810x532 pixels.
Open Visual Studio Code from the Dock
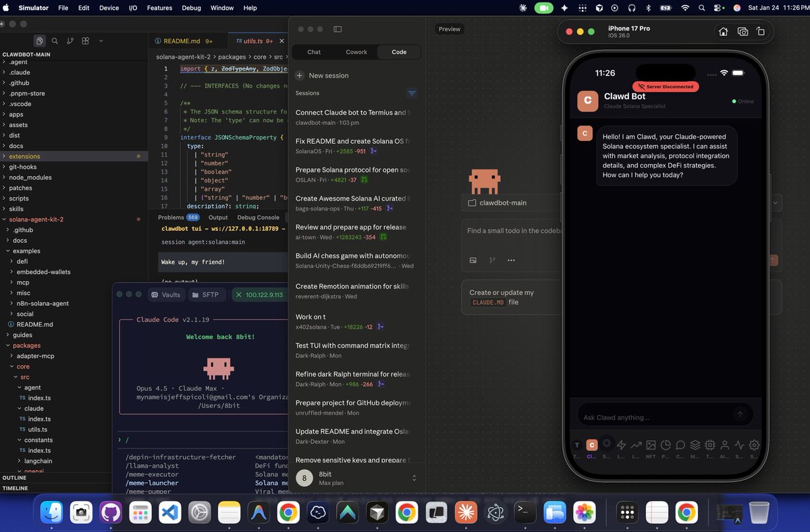[170, 513]
